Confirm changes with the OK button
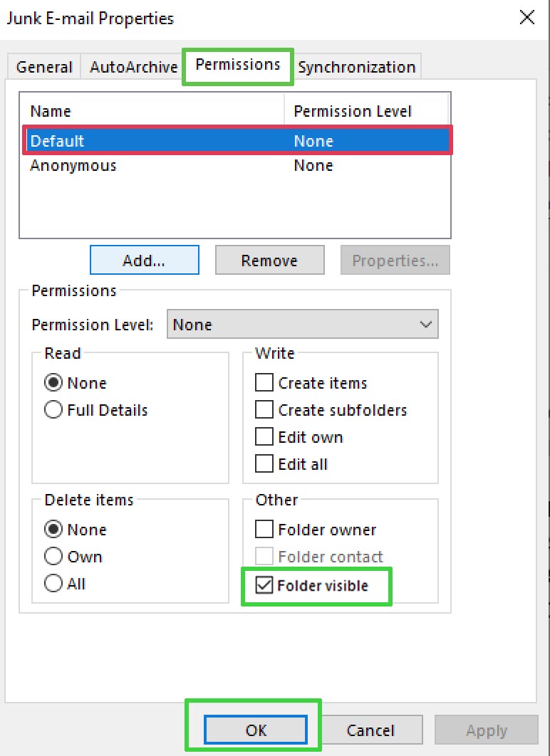This screenshot has height=756, width=550. 256,730
